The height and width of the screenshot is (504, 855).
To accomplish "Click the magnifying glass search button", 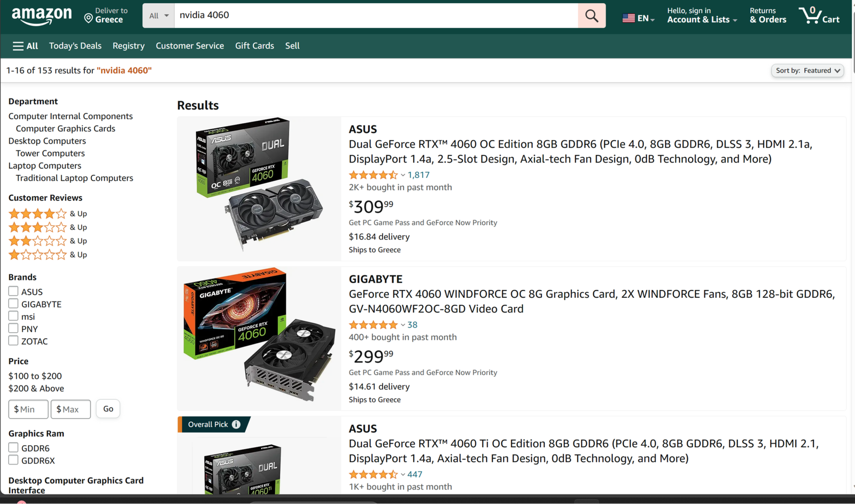I will coord(592,15).
